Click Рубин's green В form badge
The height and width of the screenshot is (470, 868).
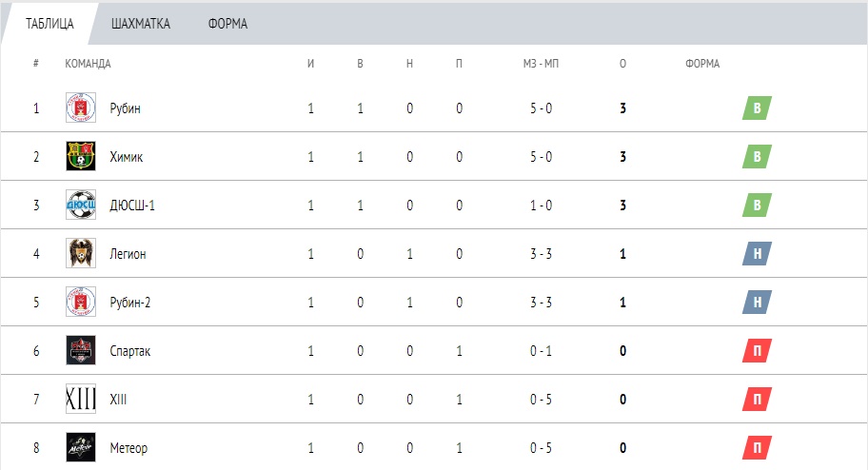pos(757,108)
